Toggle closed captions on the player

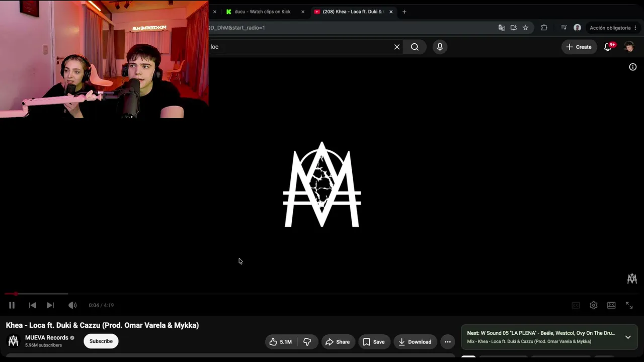coord(576,305)
